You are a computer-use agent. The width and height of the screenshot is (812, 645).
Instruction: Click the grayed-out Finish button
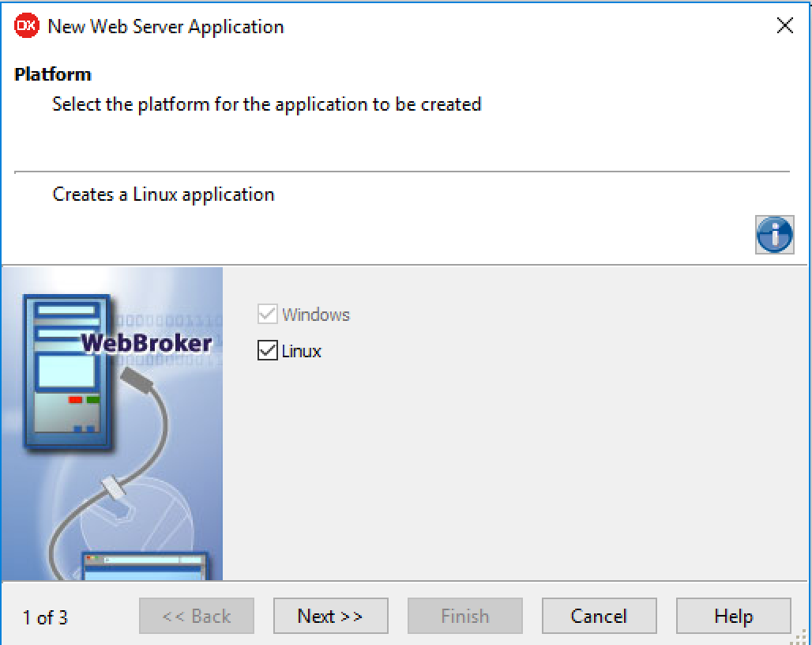point(465,616)
